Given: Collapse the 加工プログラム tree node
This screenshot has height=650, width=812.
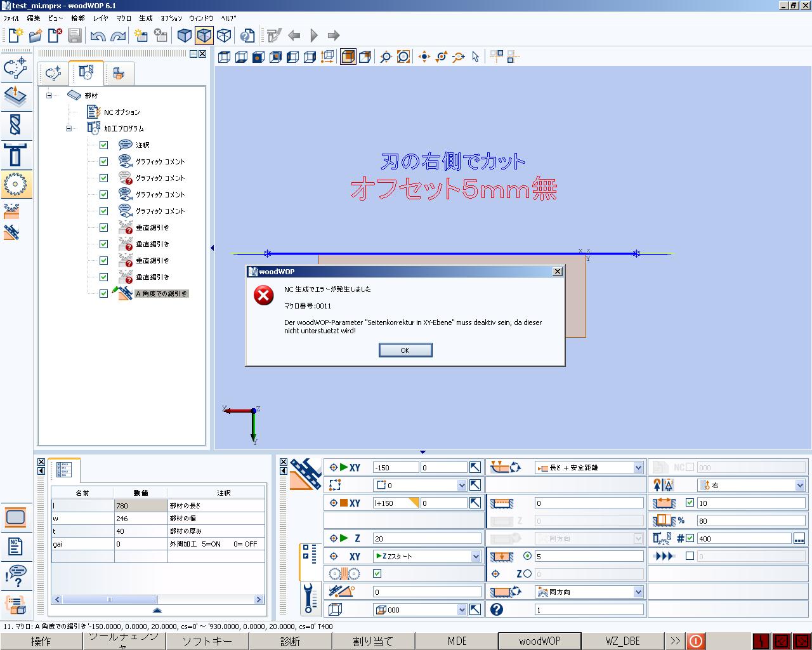Looking at the screenshot, I should click(69, 128).
